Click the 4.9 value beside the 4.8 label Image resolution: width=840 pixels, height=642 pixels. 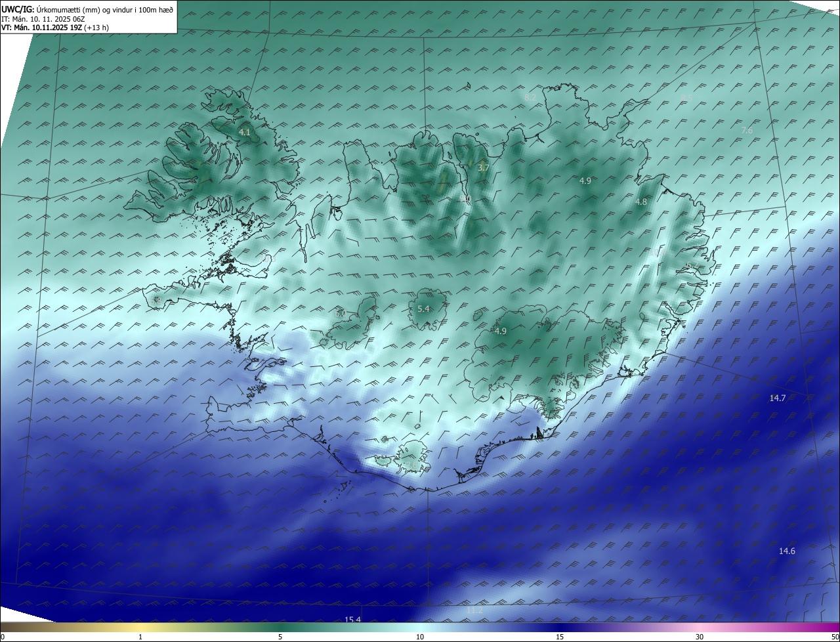click(585, 181)
